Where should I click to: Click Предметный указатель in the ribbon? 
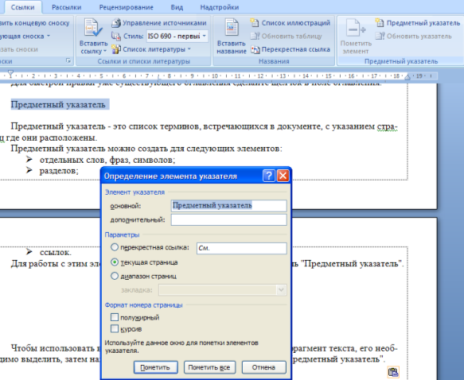(x=418, y=23)
